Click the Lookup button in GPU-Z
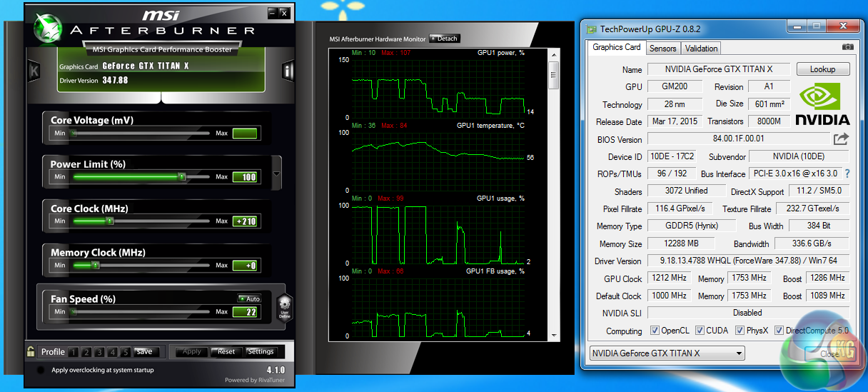The image size is (868, 392). point(822,69)
